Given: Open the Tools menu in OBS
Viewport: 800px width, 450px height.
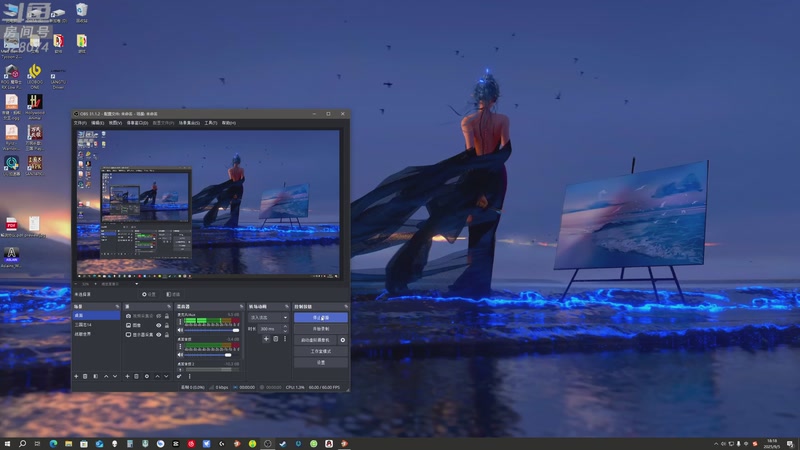Looking at the screenshot, I should click(211, 123).
